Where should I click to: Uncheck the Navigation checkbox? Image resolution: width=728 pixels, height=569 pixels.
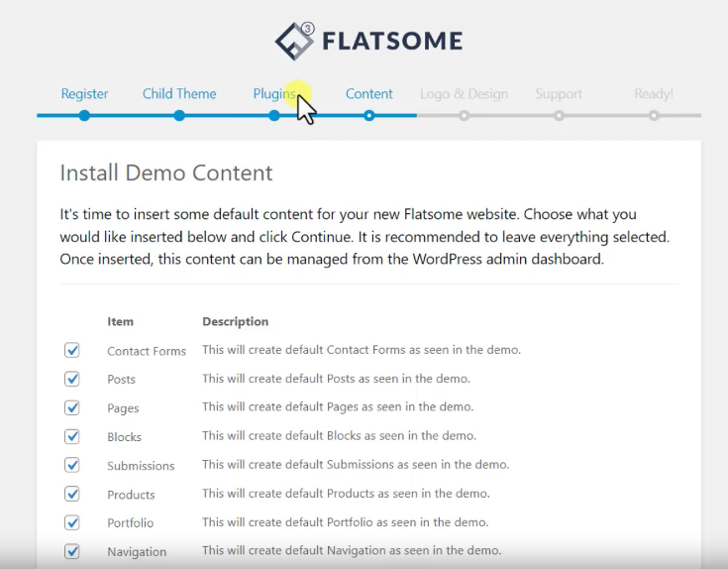tap(72, 551)
